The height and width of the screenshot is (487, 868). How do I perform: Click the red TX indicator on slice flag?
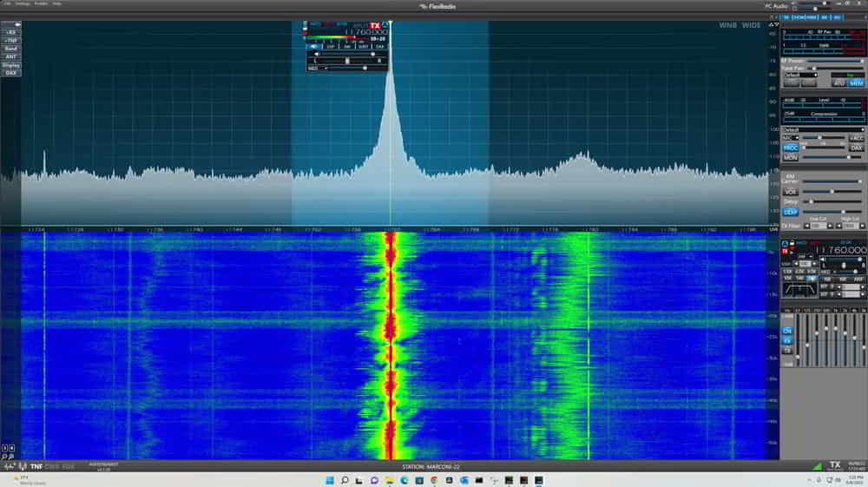[x=375, y=25]
